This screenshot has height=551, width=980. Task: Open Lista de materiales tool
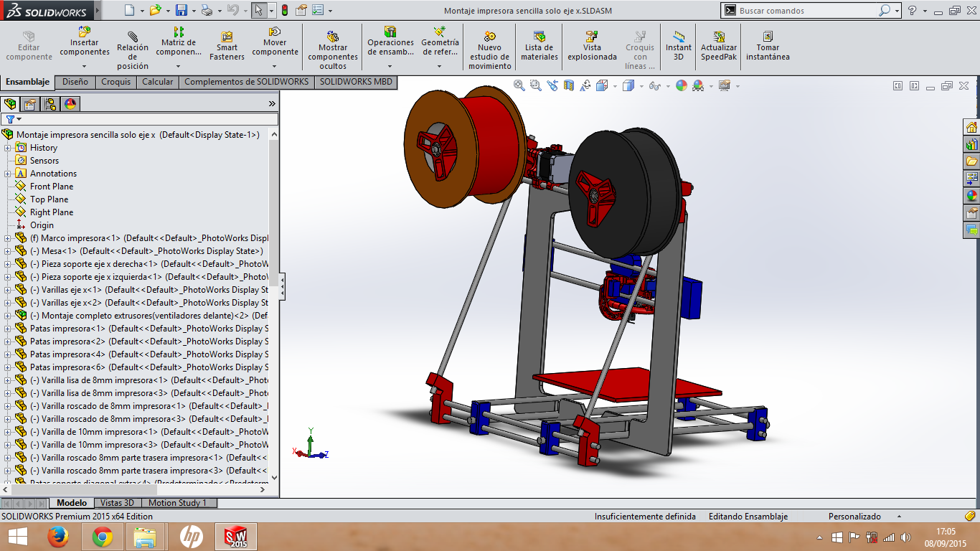click(x=540, y=46)
